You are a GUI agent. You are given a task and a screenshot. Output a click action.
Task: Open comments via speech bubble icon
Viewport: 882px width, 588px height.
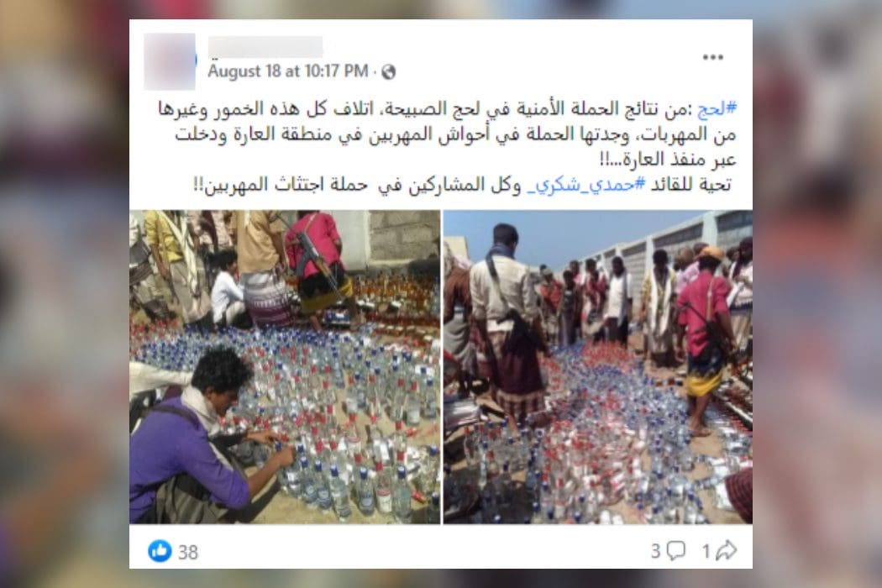point(675,550)
